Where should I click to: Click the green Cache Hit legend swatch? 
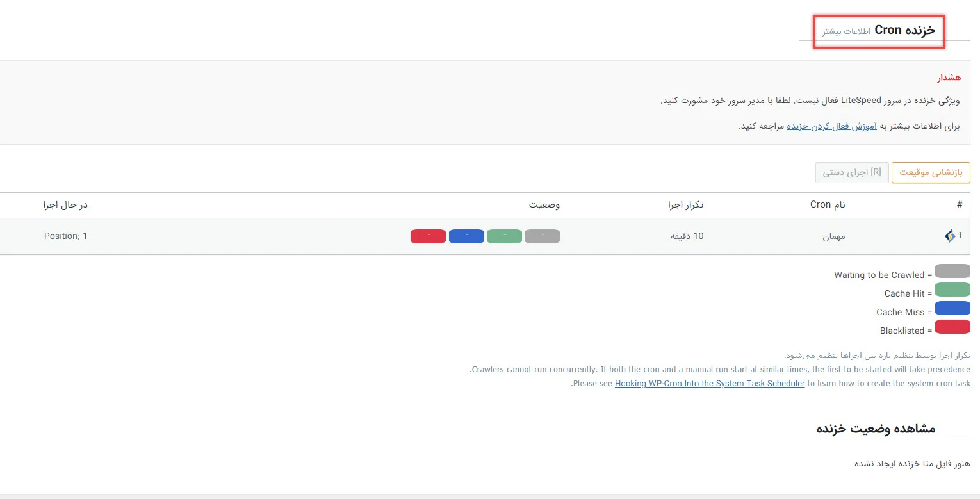point(952,290)
